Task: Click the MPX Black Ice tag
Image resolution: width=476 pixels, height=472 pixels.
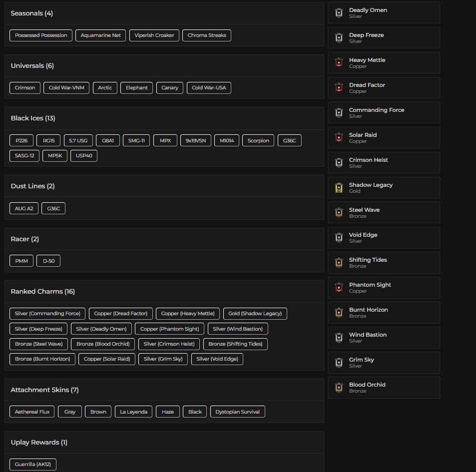Action: 165,141
